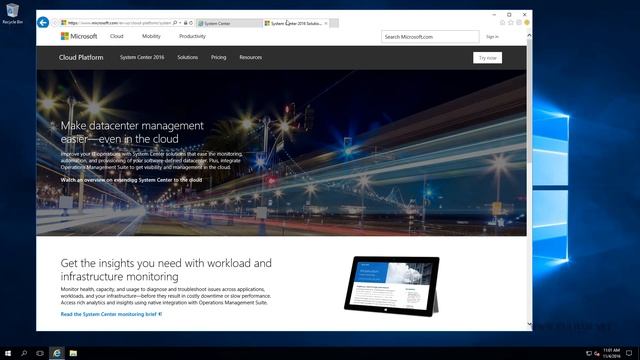Click the yellow smiley feedback icon
Screen dimensions: 640x360
527,23
